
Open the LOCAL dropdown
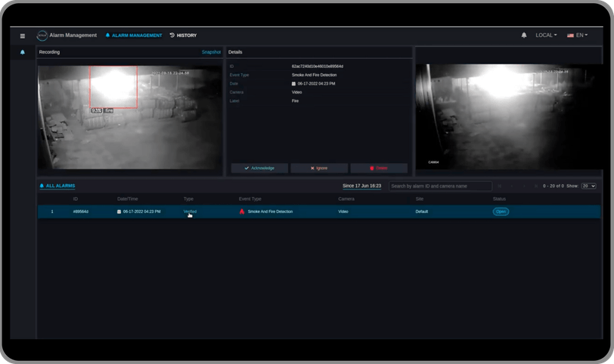tap(546, 35)
